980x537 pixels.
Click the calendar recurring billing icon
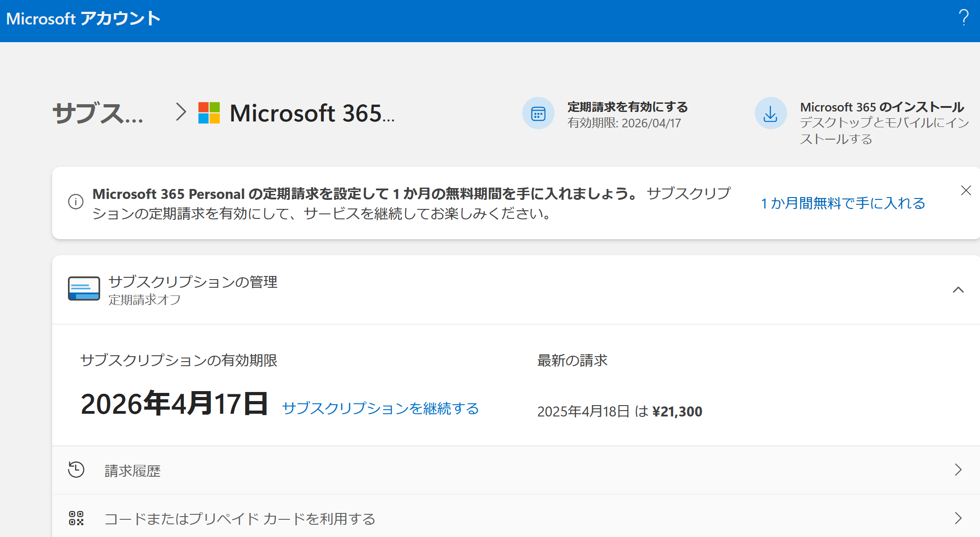coord(538,113)
